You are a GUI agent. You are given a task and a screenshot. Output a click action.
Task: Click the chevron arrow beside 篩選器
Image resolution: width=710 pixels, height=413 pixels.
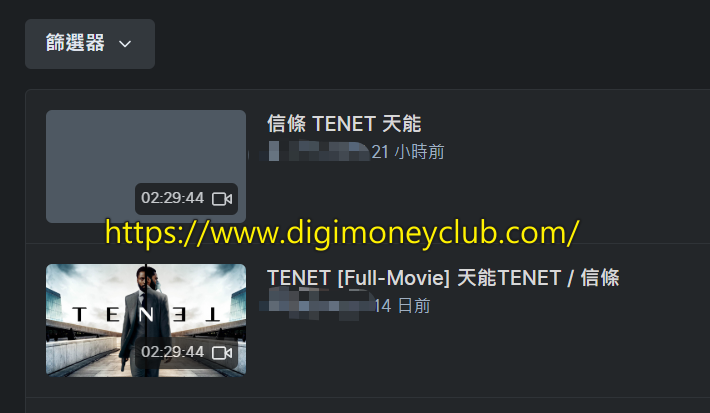tap(125, 44)
